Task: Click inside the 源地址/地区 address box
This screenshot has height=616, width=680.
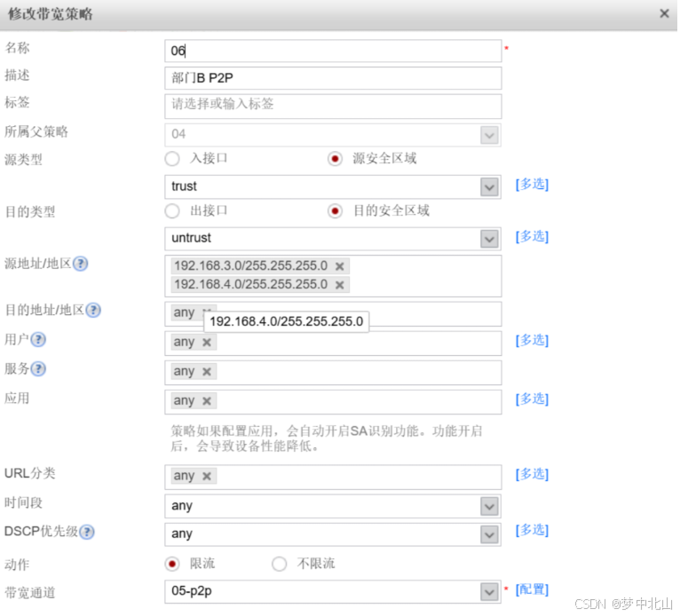Action: point(333,276)
